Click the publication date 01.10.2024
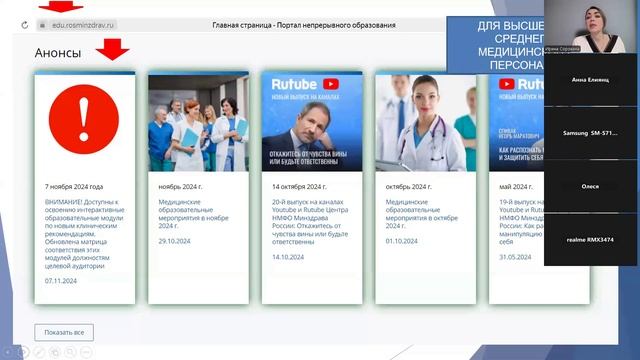Screen dimensions: 640x360 coord(402,241)
